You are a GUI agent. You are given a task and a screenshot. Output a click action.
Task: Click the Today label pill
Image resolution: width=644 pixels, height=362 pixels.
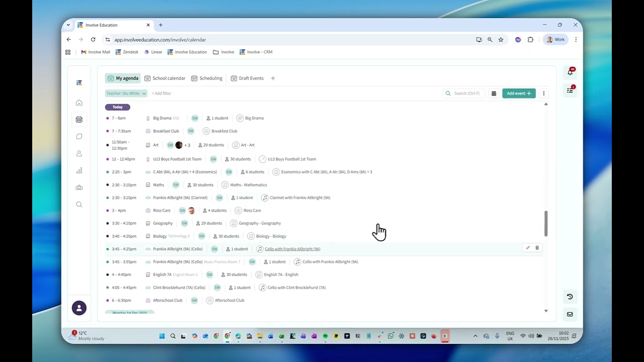point(118,107)
